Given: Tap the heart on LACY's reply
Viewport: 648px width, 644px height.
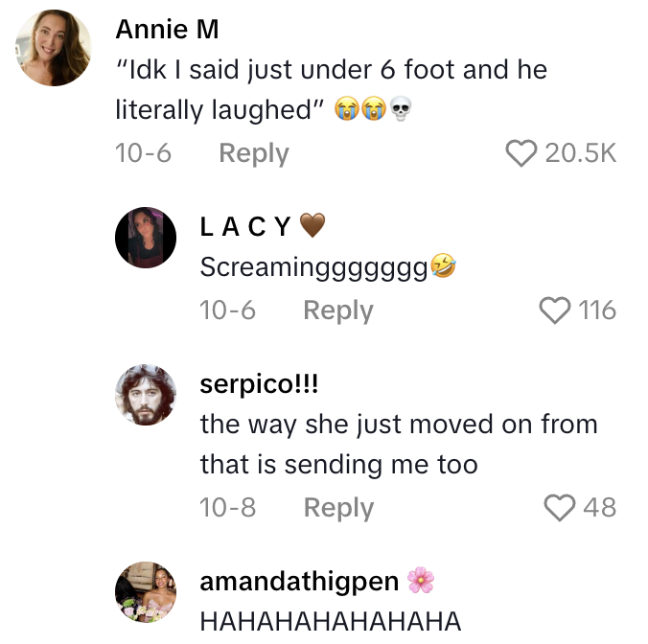Looking at the screenshot, I should (x=555, y=310).
